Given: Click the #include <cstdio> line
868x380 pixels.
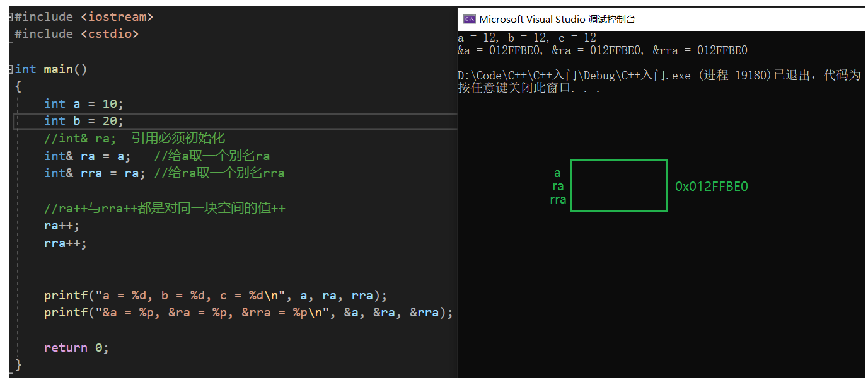Looking at the screenshot, I should point(76,34).
